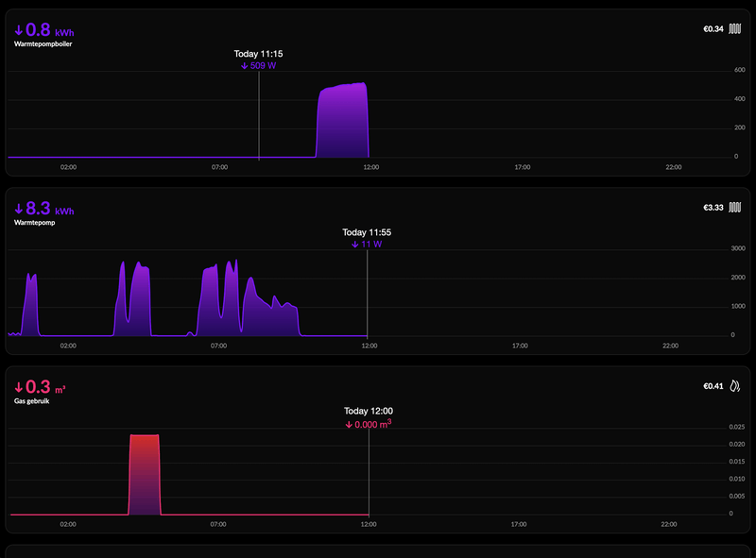Click the Warmtepompboiler label
This screenshot has width=756, height=558.
pyautogui.click(x=43, y=43)
